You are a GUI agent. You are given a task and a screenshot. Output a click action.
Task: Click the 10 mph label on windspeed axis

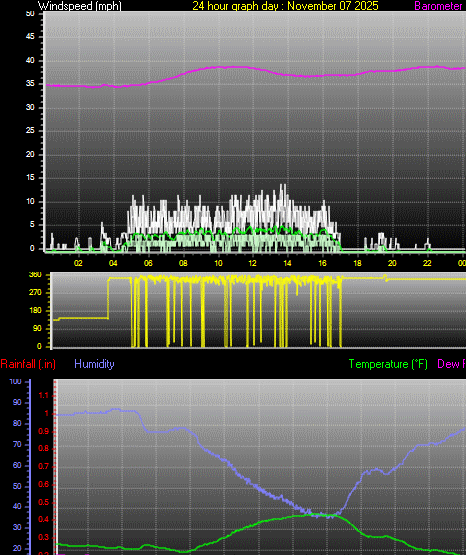coord(30,201)
